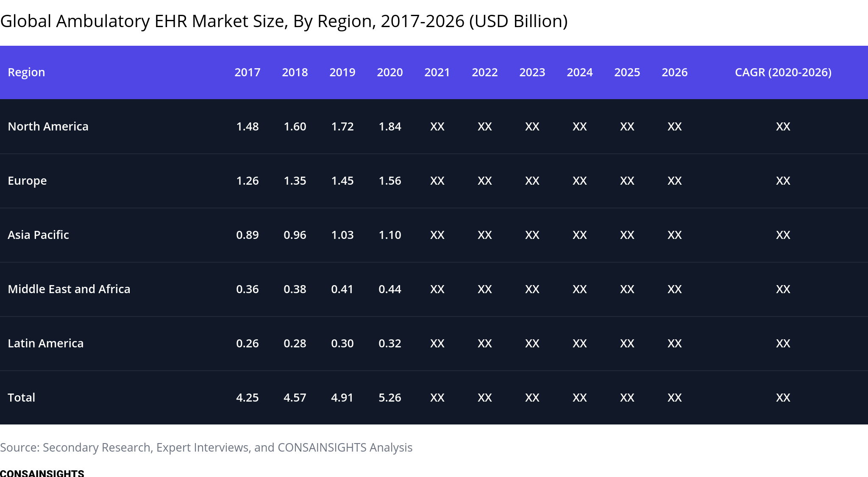Click the Latin America 2021 XX cell
The height and width of the screenshot is (477, 868).
click(x=437, y=343)
